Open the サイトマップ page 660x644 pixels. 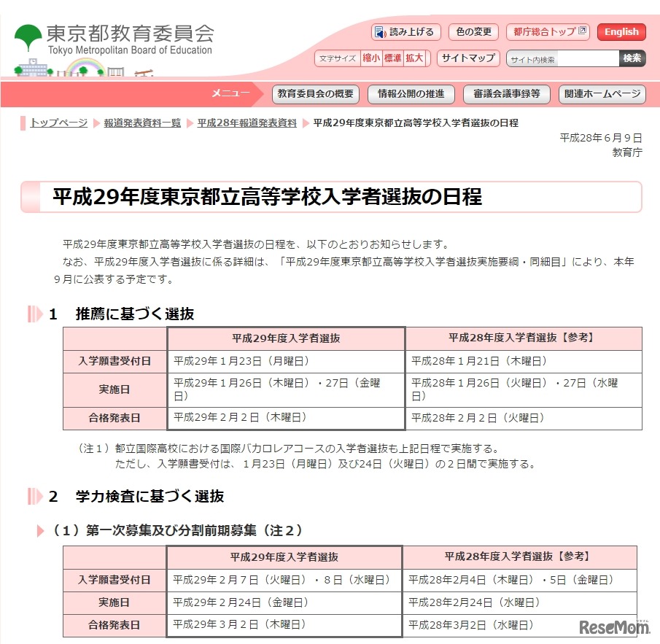[x=468, y=58]
